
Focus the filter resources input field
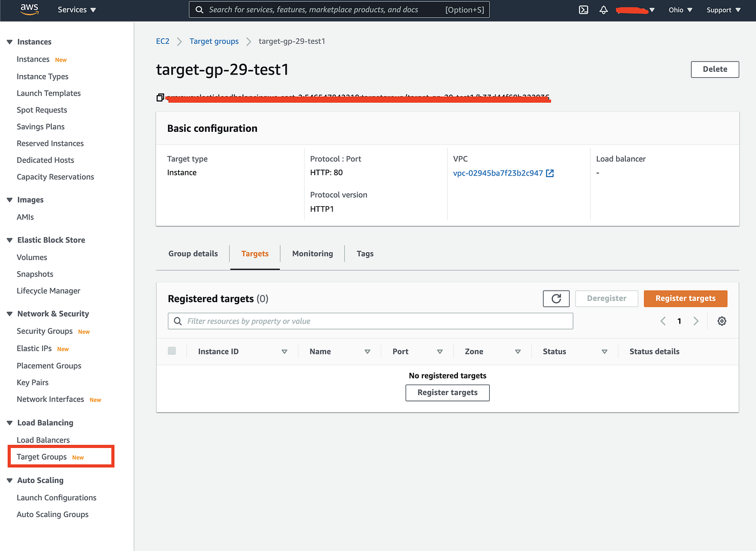pyautogui.click(x=370, y=321)
